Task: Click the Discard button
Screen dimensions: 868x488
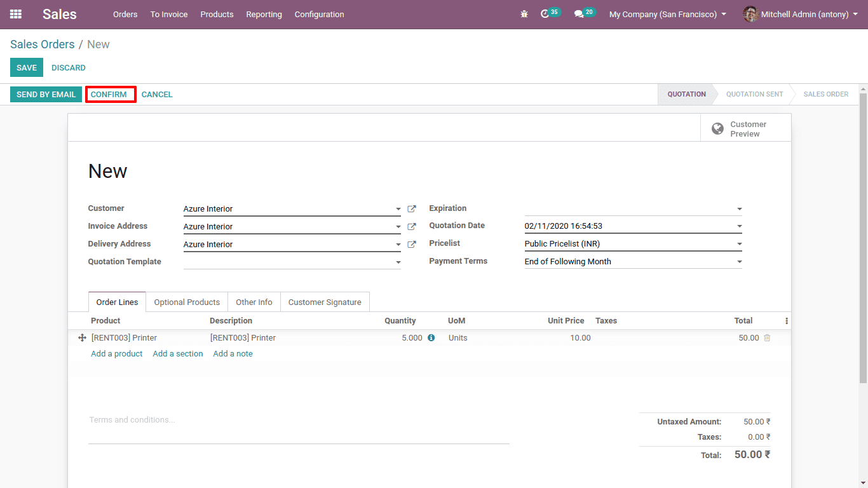Action: [x=69, y=67]
